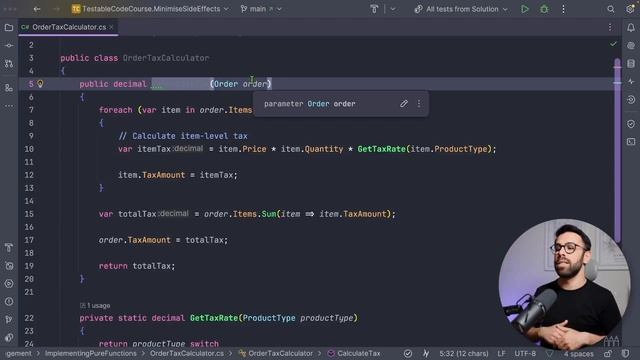Viewport: 640px width, 360px height.
Task: Open editor tab options ellipsis menu
Action: (x=610, y=27)
